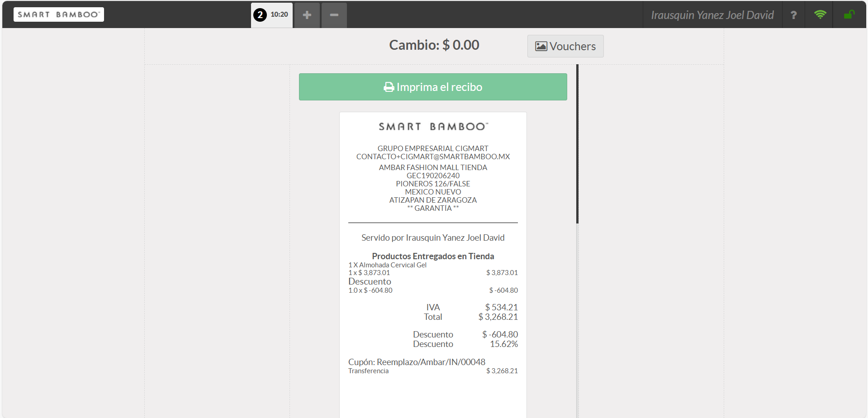The height and width of the screenshot is (418, 868).
Task: Click the Cambio: $ 0.00 heading
Action: click(434, 45)
